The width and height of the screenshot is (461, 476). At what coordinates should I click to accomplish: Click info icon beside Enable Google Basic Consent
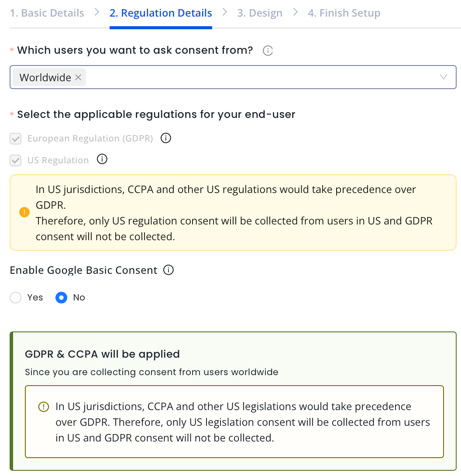(169, 270)
